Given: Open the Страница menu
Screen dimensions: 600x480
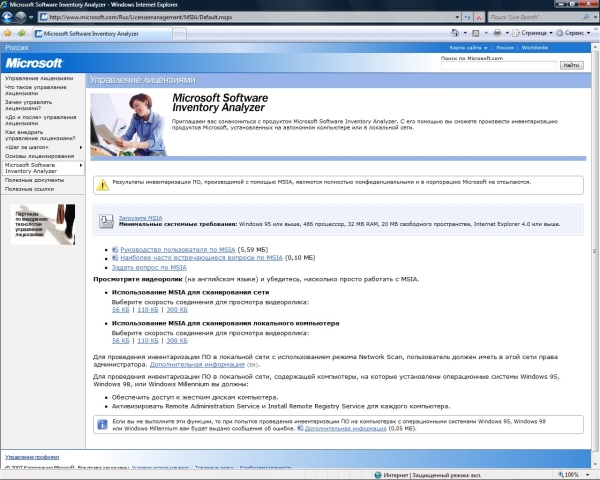Looking at the screenshot, I should (x=533, y=33).
